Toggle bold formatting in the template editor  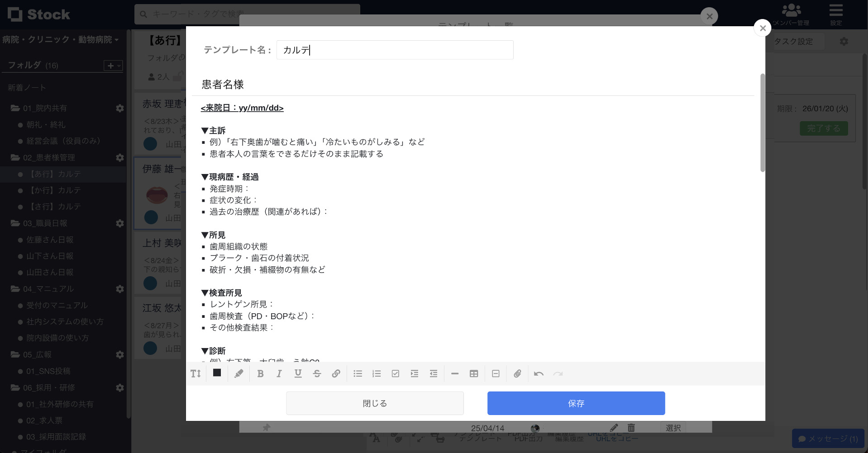(260, 373)
